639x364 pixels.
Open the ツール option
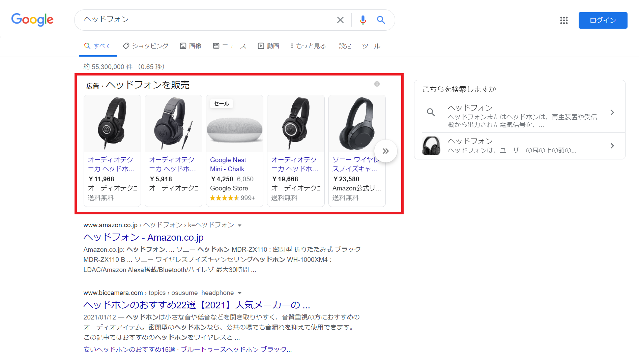pyautogui.click(x=371, y=46)
